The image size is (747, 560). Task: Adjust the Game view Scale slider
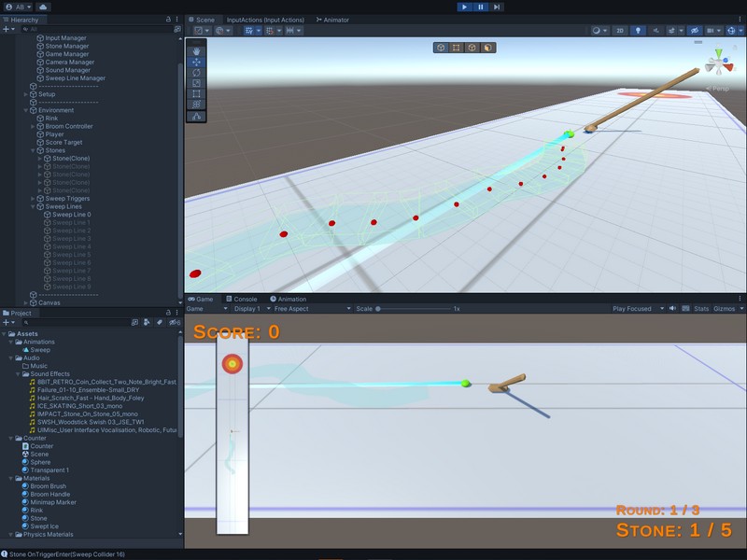coord(413,309)
